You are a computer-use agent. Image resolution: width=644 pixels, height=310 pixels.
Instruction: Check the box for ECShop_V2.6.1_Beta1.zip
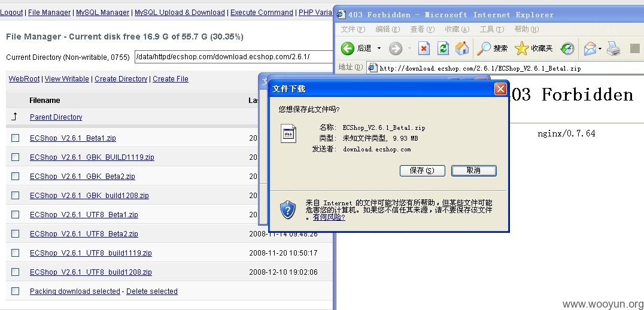(15, 138)
